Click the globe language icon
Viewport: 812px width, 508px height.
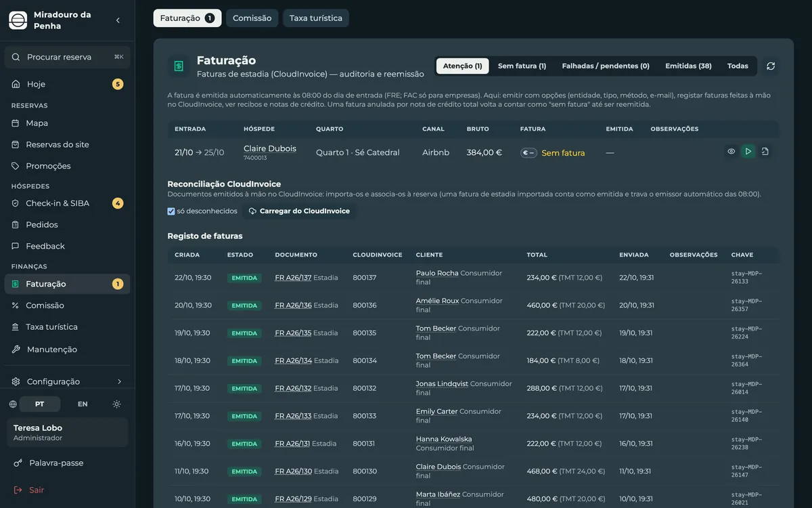(13, 404)
